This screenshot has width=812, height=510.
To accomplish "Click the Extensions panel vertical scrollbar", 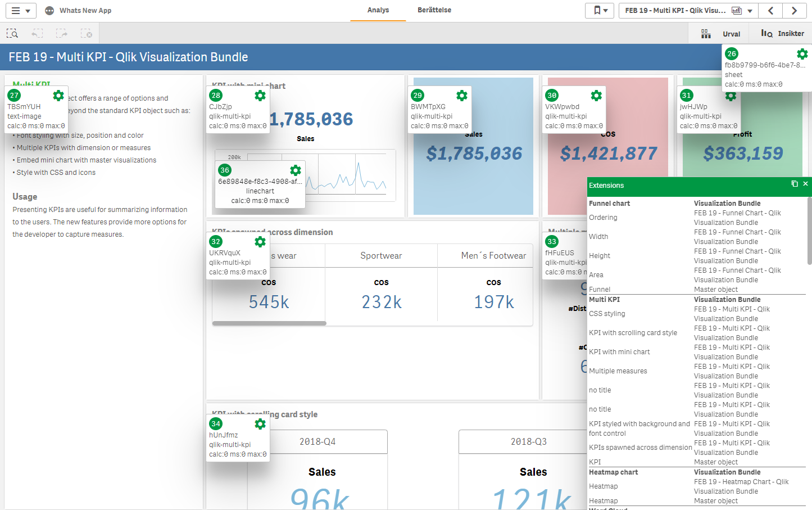I will (x=809, y=231).
